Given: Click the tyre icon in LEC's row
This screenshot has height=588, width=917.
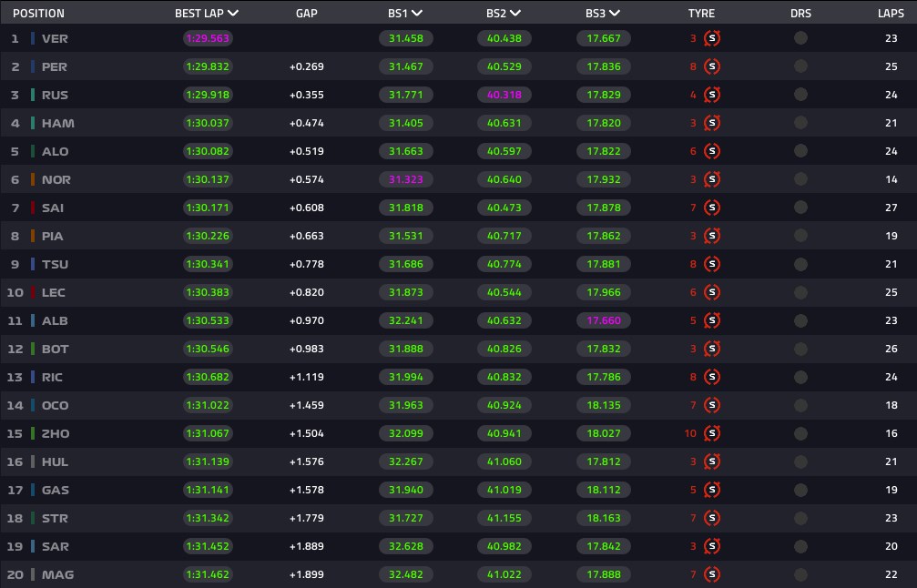Looking at the screenshot, I should pos(712,292).
